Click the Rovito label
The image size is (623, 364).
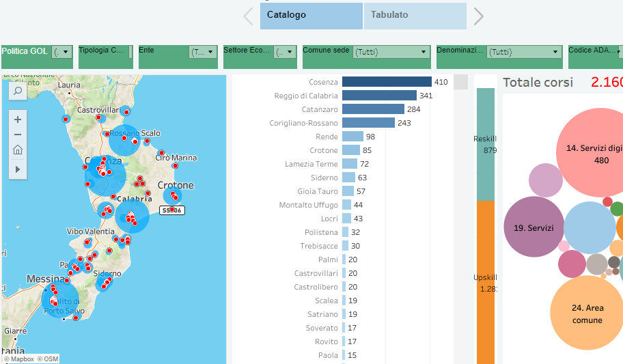tap(327, 341)
